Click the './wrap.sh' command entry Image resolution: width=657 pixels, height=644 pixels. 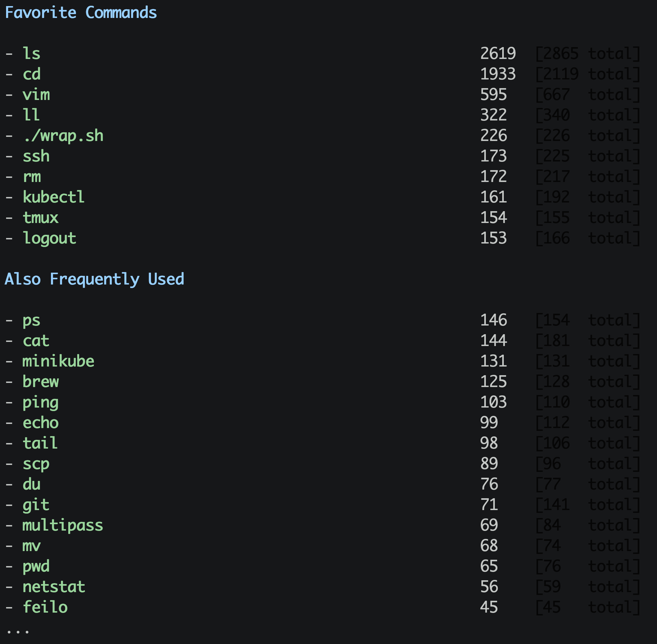coord(63,136)
